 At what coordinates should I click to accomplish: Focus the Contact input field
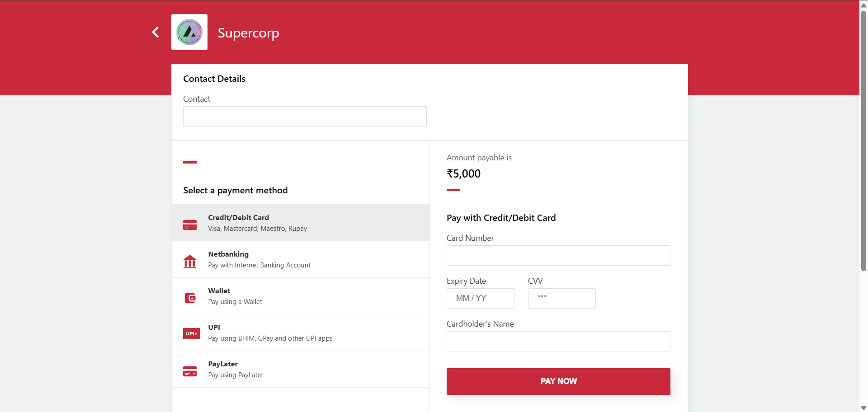(x=305, y=117)
